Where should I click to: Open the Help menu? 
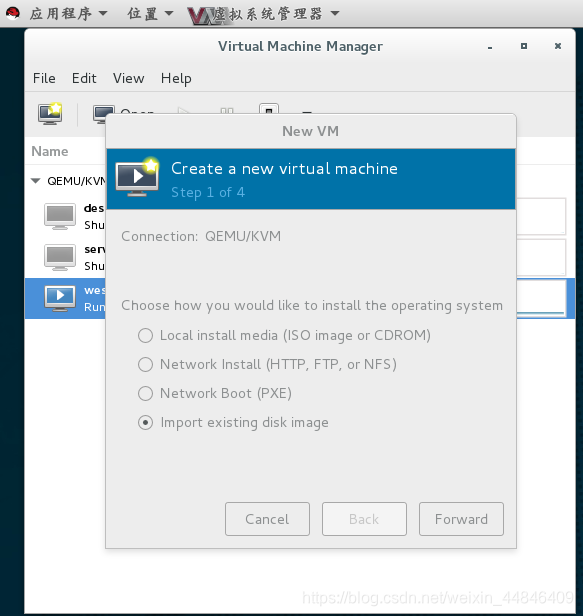tap(176, 79)
